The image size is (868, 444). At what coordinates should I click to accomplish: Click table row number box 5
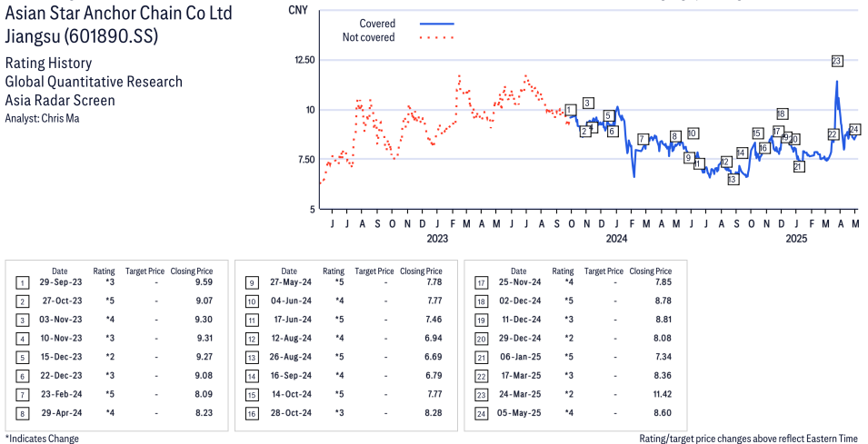[x=22, y=359]
